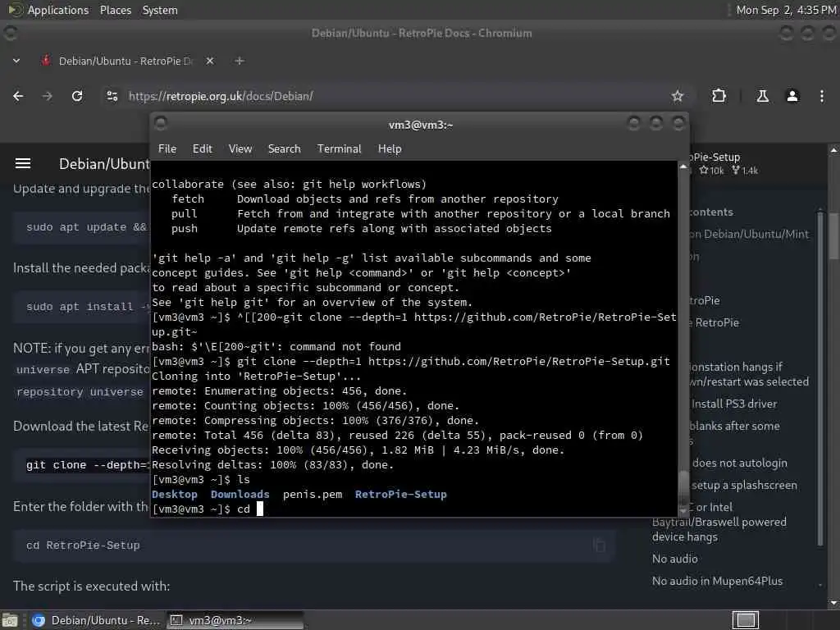Close the terminal window

(678, 124)
